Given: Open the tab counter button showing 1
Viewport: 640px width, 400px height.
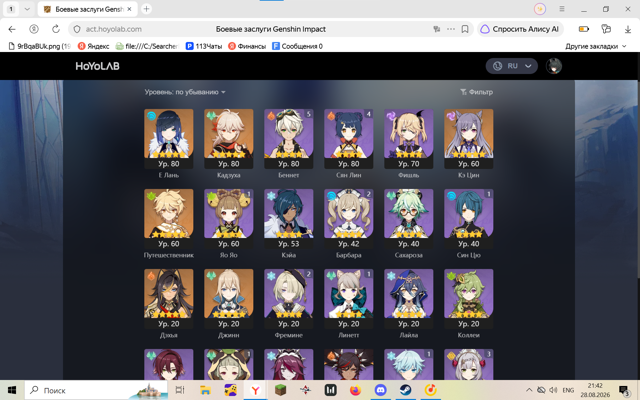Looking at the screenshot, I should (x=11, y=9).
